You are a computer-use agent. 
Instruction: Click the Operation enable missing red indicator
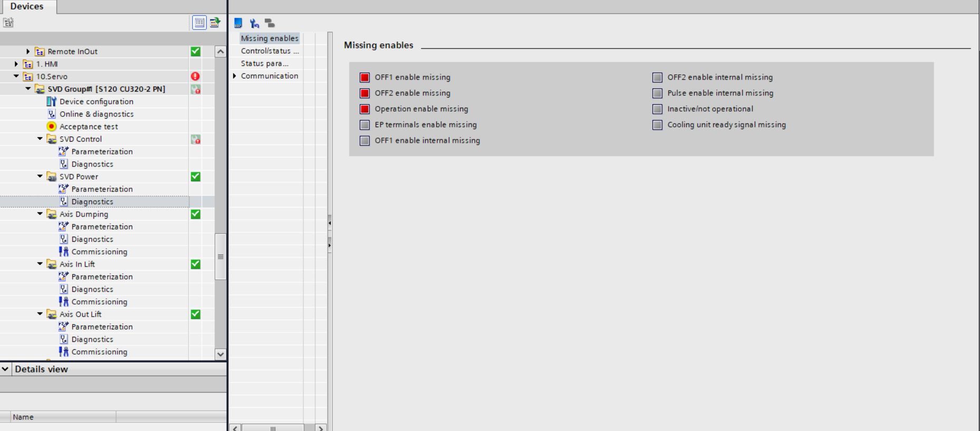[364, 109]
